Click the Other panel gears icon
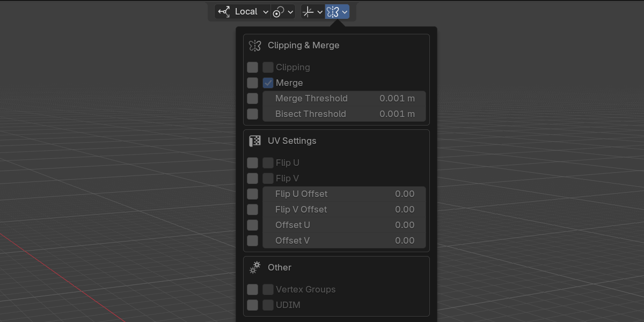This screenshot has height=322, width=644. pyautogui.click(x=255, y=267)
